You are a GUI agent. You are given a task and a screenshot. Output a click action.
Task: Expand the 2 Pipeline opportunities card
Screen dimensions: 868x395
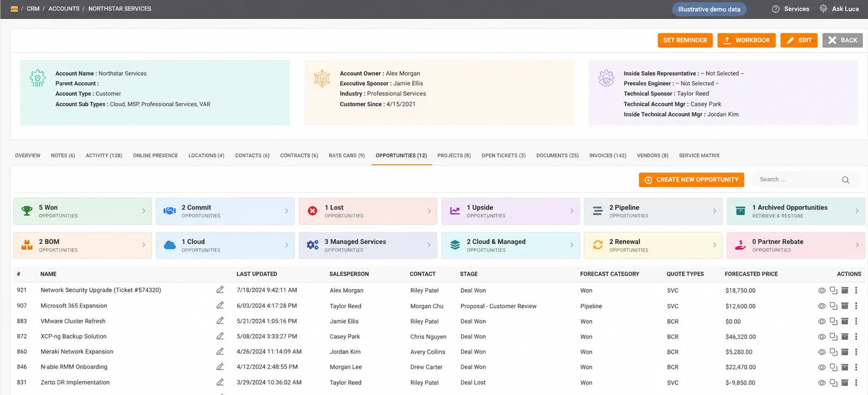[x=653, y=211]
